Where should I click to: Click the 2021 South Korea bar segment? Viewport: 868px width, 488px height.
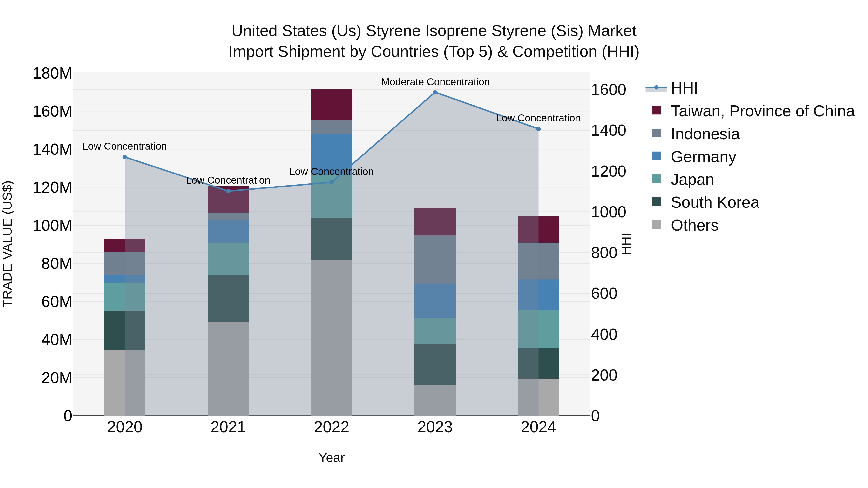pos(228,299)
